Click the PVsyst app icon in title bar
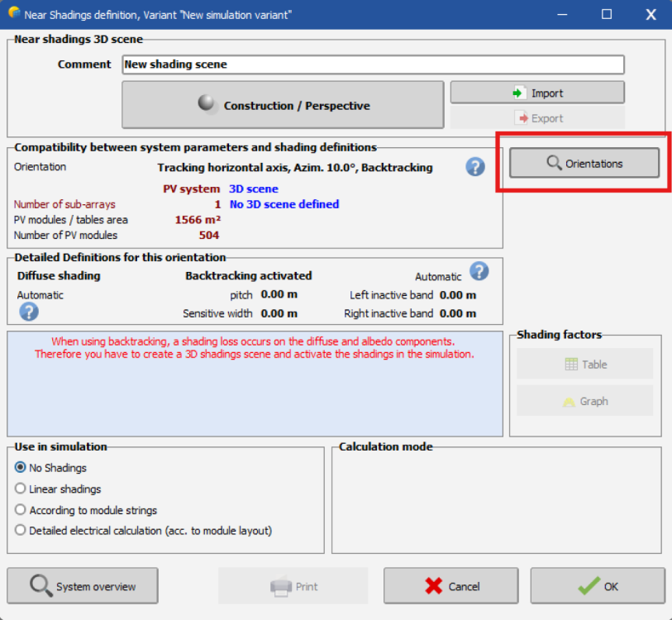This screenshot has width=672, height=620. coord(13,14)
